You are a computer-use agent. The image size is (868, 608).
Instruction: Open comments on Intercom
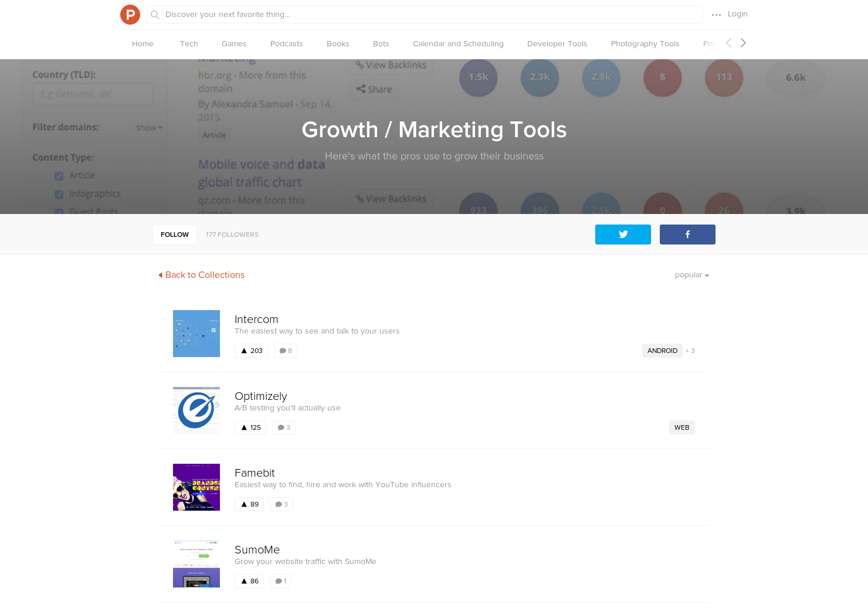pyautogui.click(x=286, y=350)
